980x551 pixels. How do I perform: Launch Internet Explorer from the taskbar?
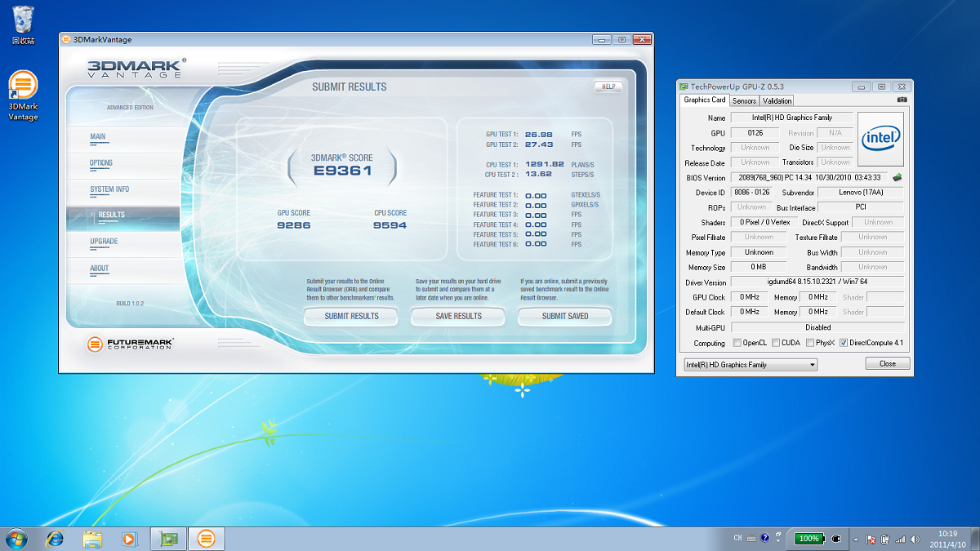(x=56, y=538)
